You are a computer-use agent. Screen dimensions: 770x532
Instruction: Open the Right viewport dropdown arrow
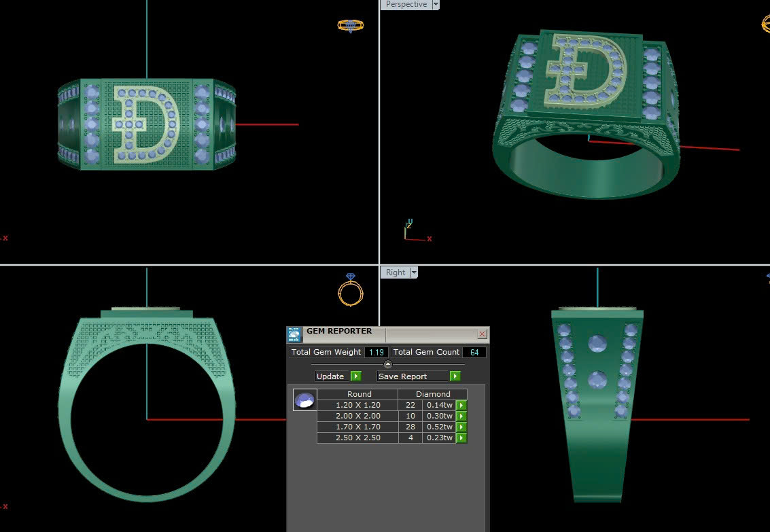(414, 272)
